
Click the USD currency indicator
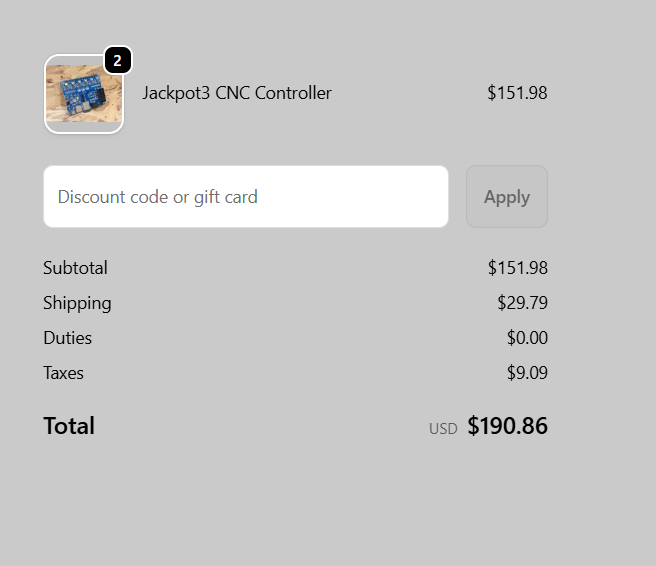tap(443, 429)
